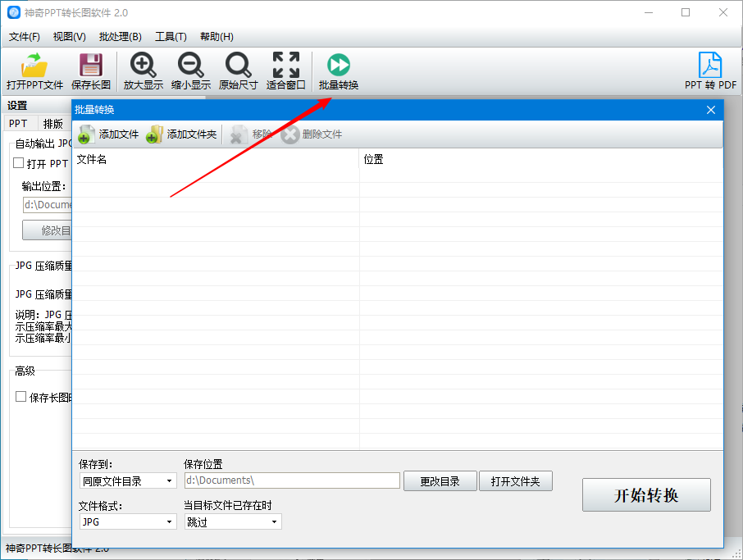743x560 pixels.
Task: Expand the 保存到 dropdown
Action: point(128,481)
